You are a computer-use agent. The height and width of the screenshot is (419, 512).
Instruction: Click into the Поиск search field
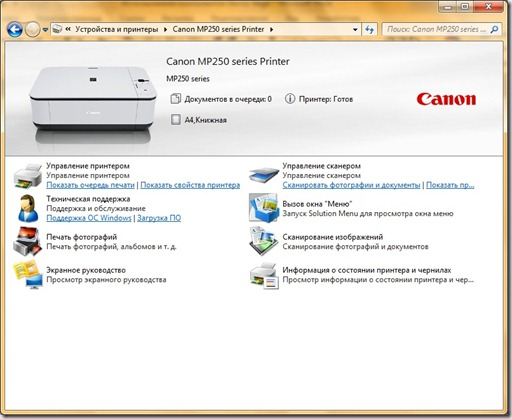(x=437, y=29)
